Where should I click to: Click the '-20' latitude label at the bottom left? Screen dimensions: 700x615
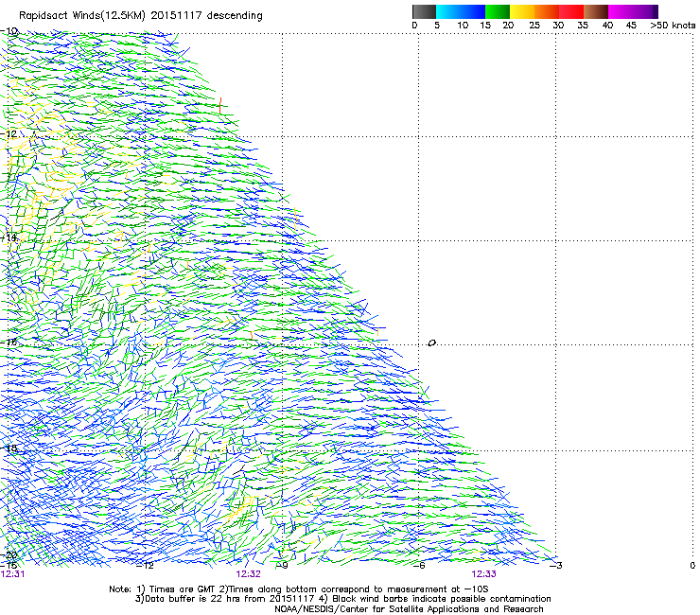(9, 555)
